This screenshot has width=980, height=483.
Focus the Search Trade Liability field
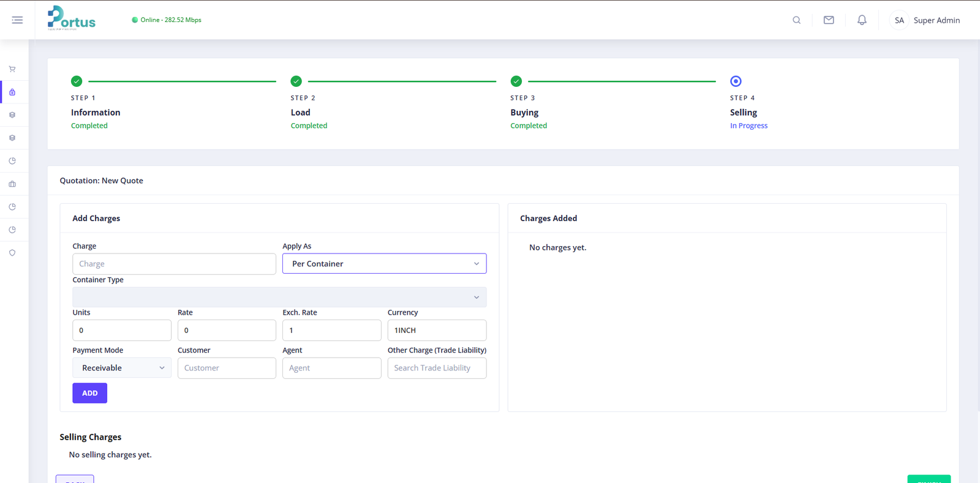pos(437,368)
